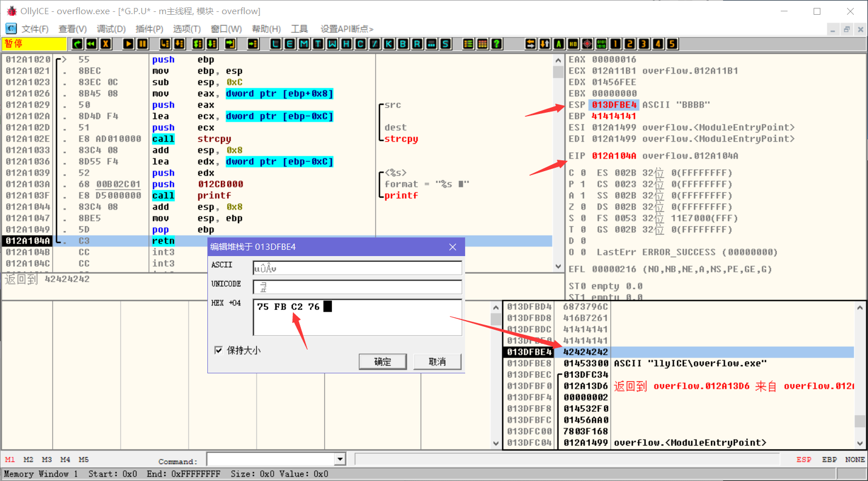The width and height of the screenshot is (868, 481).
Task: Open CPU window (C icon)
Action: tap(361, 44)
